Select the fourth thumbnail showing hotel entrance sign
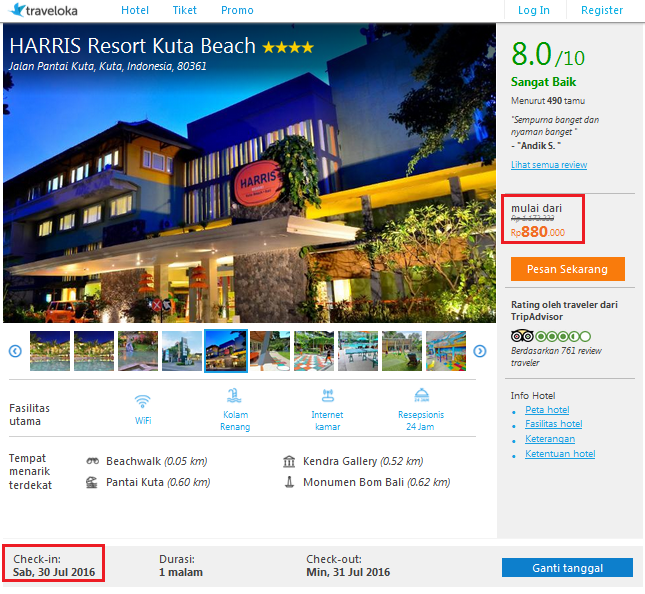Screen dimensions: 645x594 point(182,351)
